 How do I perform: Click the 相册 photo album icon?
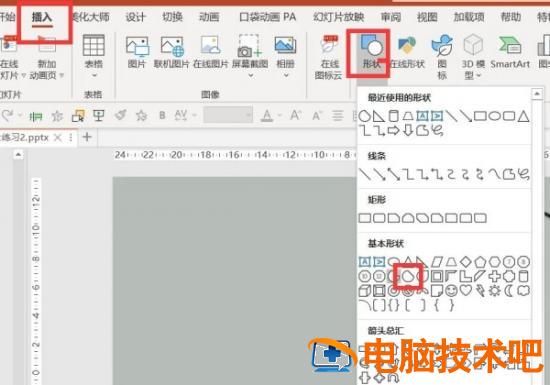click(286, 46)
